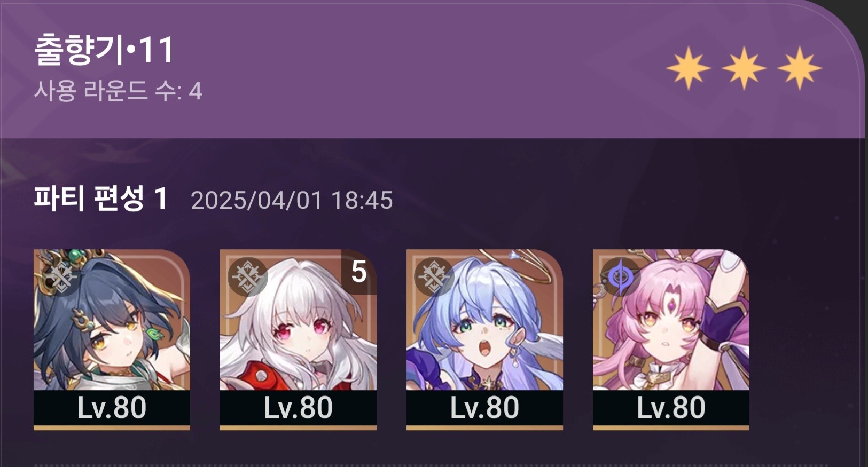Screen dimensions: 868x467
Task: Select the white-haired character with red eyes
Action: coord(298,320)
